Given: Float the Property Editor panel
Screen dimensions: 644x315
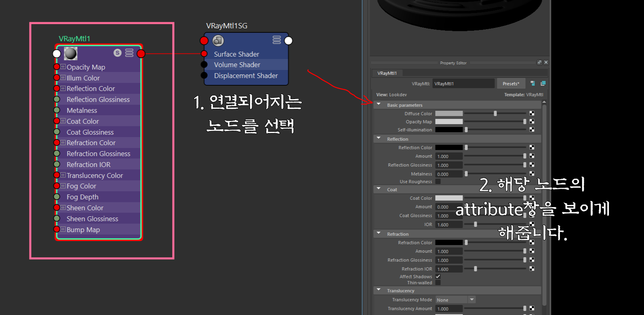Looking at the screenshot, I should click(539, 62).
